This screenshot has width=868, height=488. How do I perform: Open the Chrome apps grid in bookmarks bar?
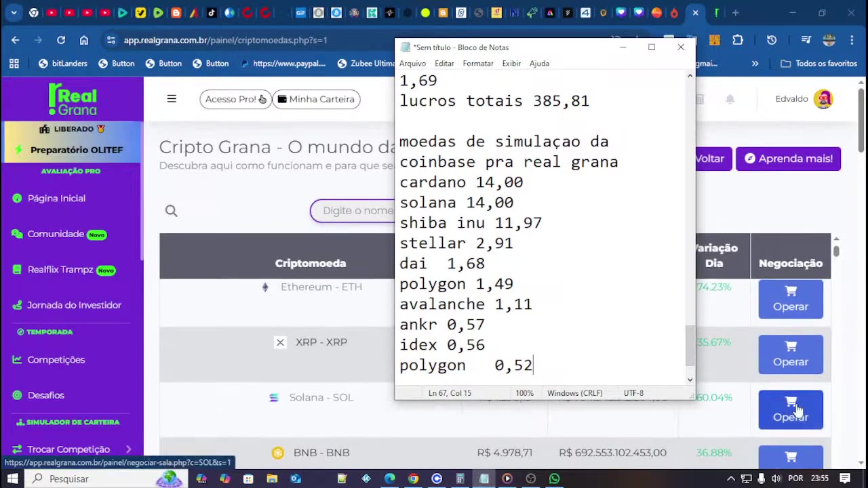click(14, 63)
